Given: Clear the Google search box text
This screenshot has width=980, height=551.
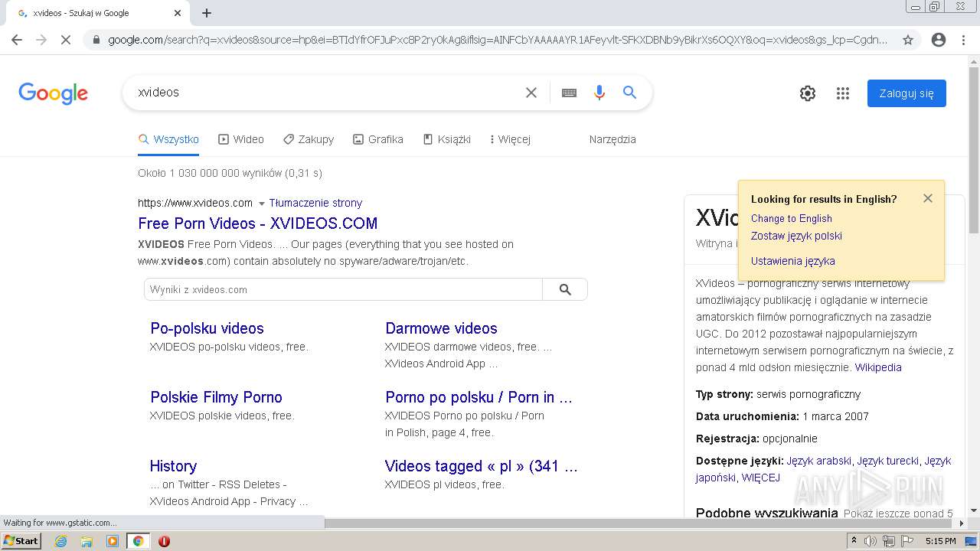Looking at the screenshot, I should point(531,93).
